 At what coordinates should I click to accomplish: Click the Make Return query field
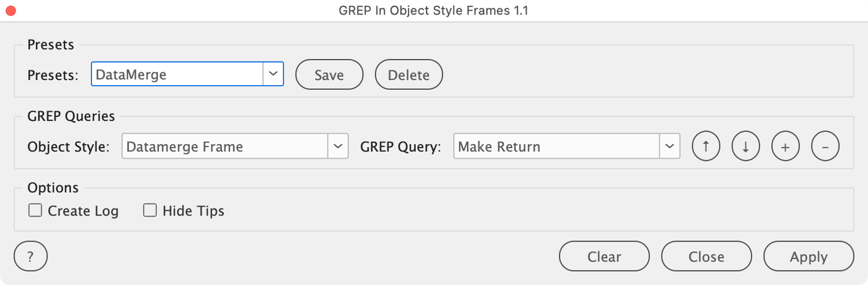556,147
